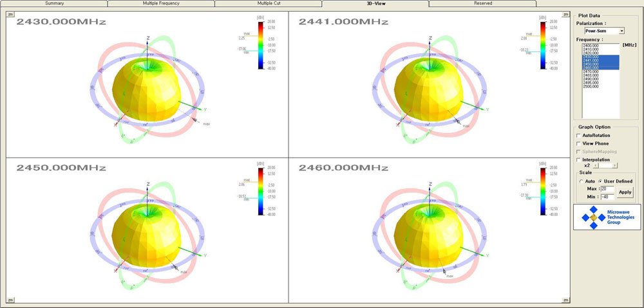Select 2470.000 in the Frequency list
Screen dimensions: 644x308
pyautogui.click(x=601, y=71)
